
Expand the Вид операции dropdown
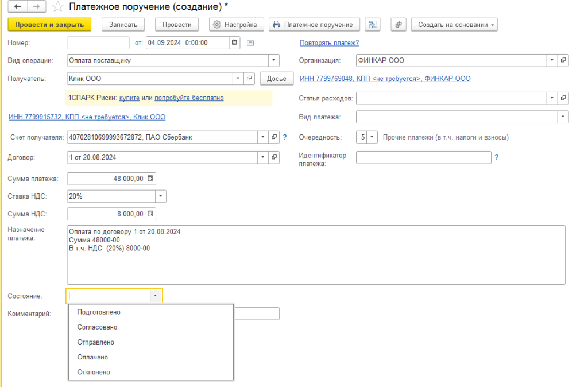[274, 60]
